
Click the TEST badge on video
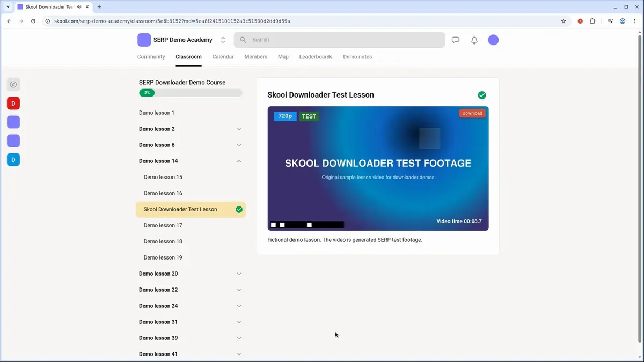click(x=309, y=116)
